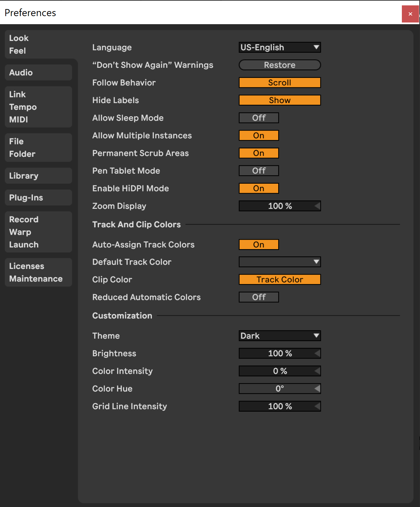Open the Default Track Color picker
The height and width of the screenshot is (507, 420).
click(x=280, y=262)
